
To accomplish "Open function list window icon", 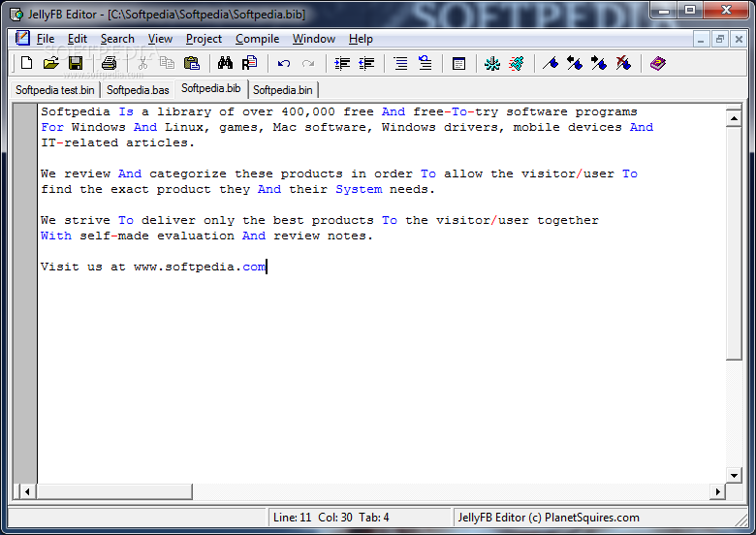I will coord(459,63).
